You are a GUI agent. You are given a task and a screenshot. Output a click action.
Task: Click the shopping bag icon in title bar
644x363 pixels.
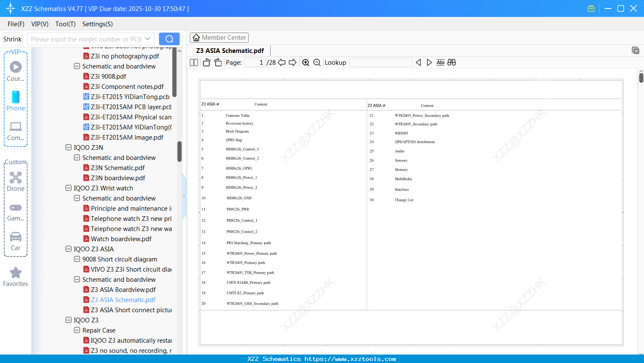pos(591,8)
